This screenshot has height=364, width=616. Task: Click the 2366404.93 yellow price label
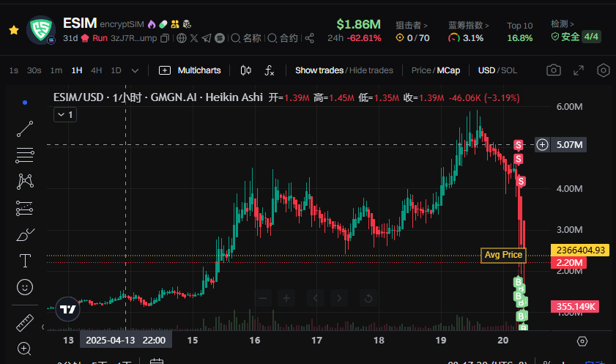pyautogui.click(x=580, y=250)
